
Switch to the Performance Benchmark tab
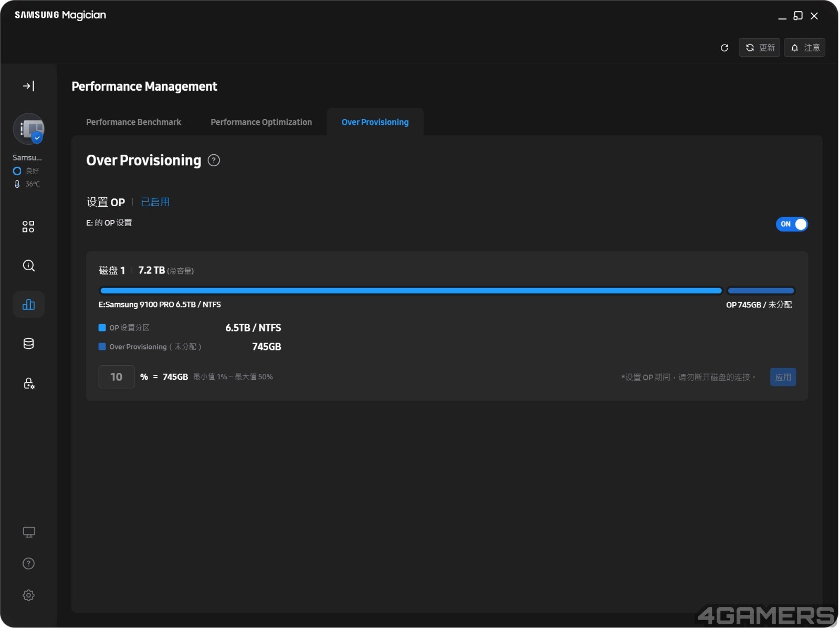click(134, 122)
